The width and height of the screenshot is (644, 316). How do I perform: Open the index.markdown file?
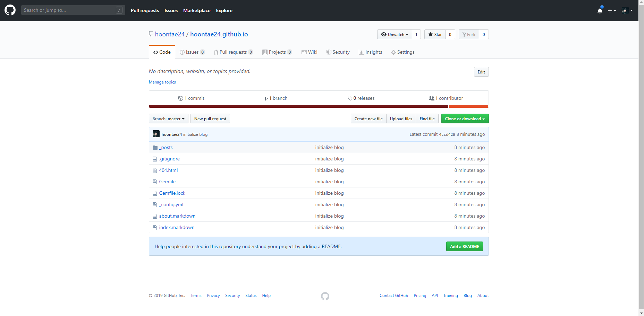(177, 227)
